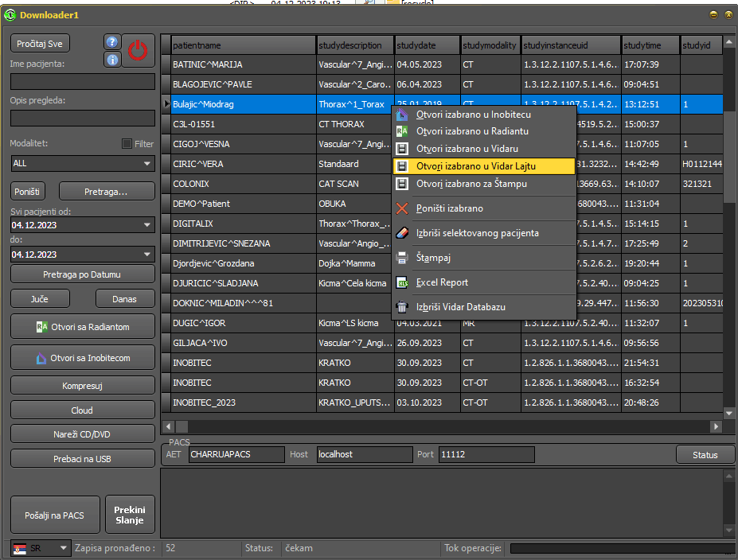
Task: Click the eraser icon for deleting patient
Action: click(x=402, y=233)
